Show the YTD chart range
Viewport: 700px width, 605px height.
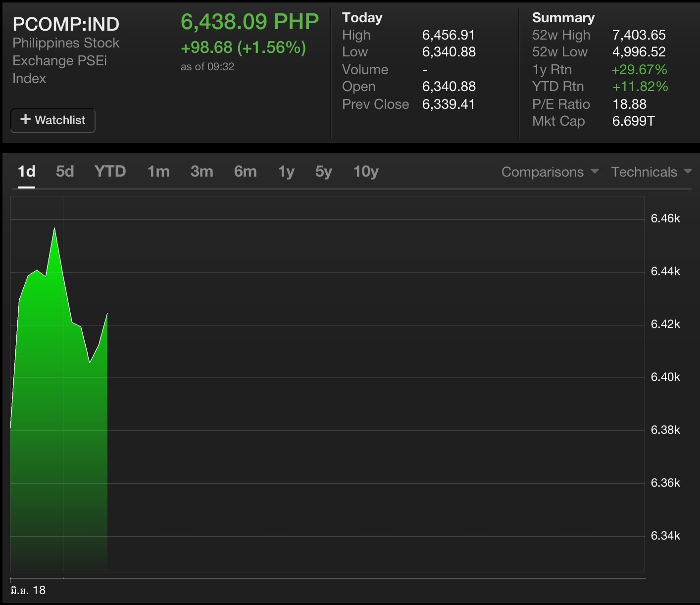(110, 172)
